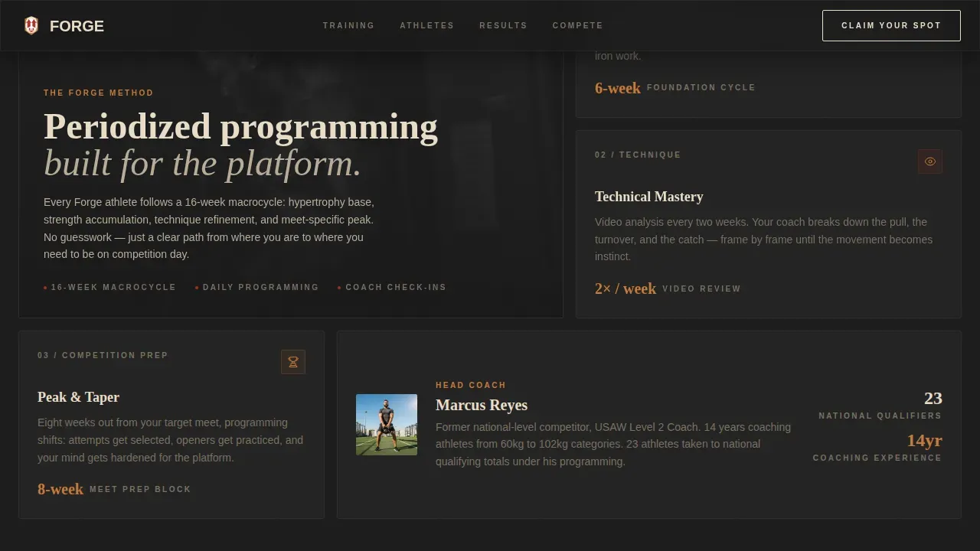
Task: Click the Technical Mastery heading
Action: [648, 197]
